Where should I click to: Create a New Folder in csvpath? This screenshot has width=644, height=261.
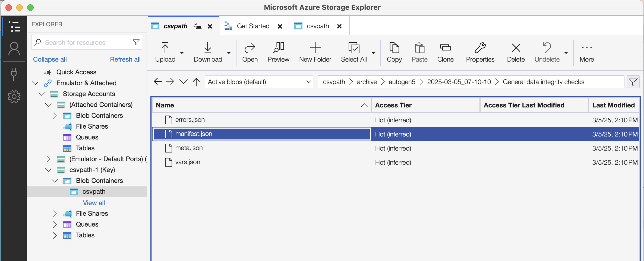click(x=315, y=52)
